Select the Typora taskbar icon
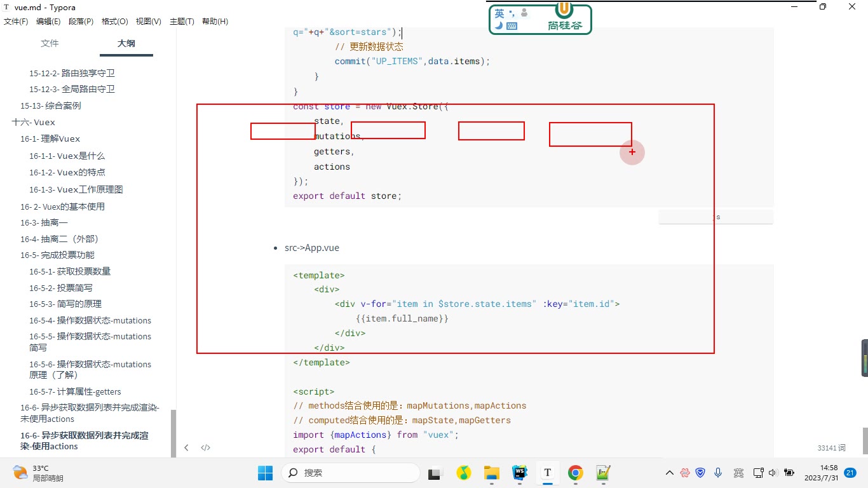Image resolution: width=868 pixels, height=488 pixels. pos(547,473)
